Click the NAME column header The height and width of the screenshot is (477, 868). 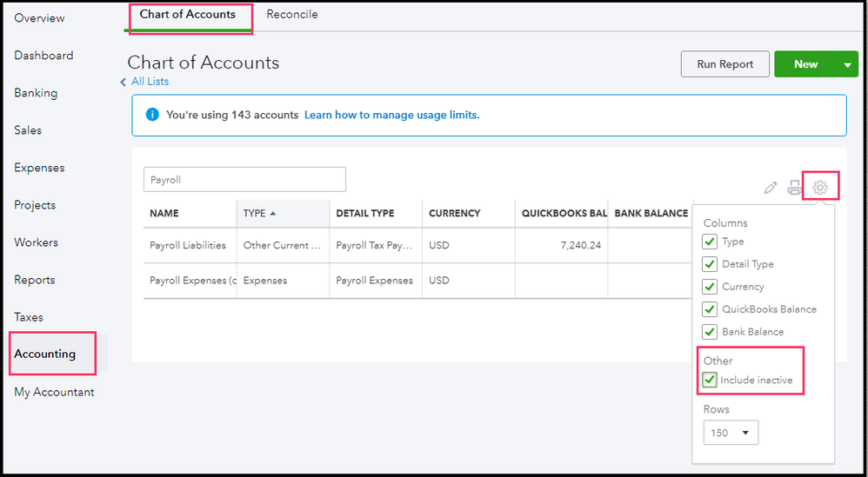pos(190,214)
